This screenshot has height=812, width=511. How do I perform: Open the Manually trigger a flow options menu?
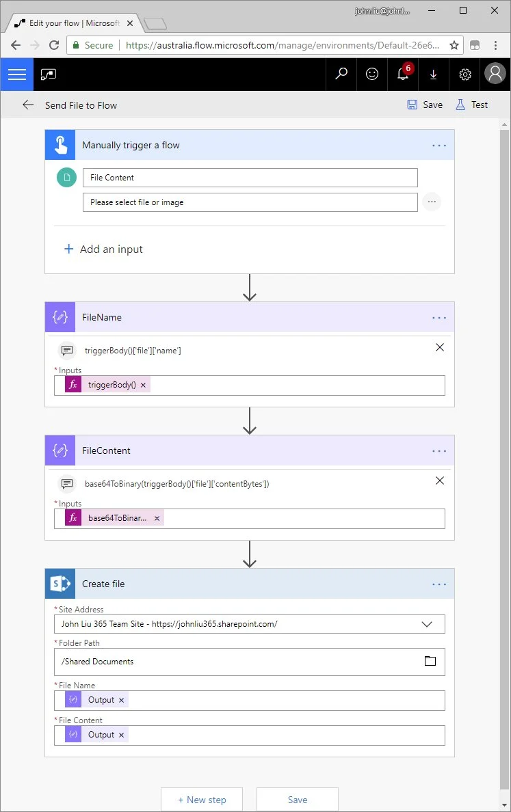coord(439,145)
